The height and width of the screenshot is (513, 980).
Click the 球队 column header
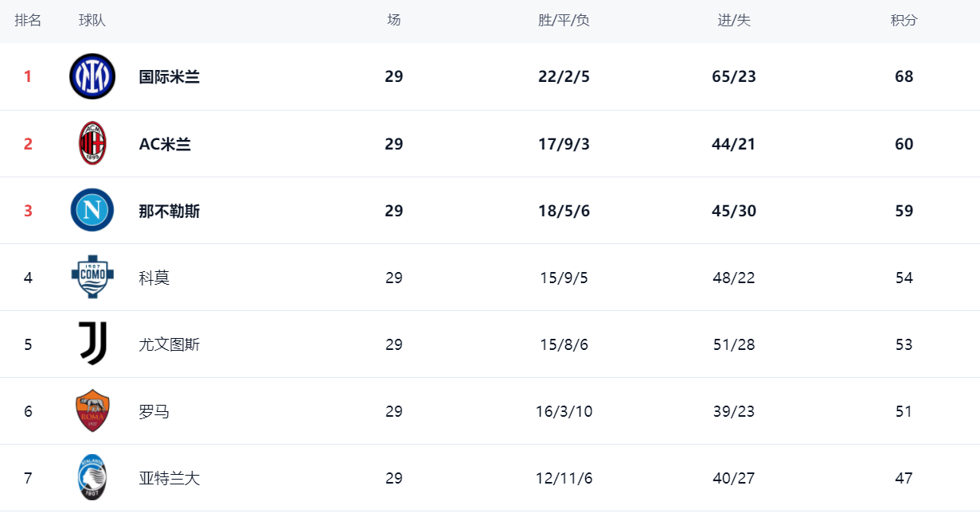92,21
